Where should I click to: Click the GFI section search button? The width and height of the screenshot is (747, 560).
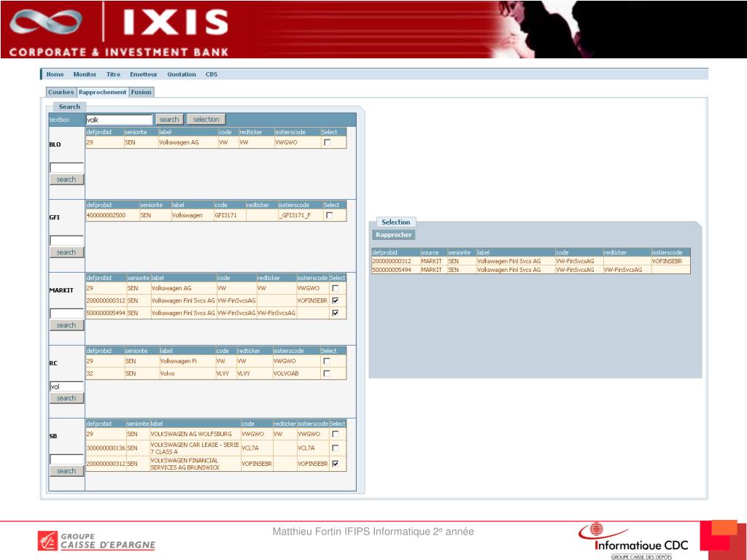[66, 252]
